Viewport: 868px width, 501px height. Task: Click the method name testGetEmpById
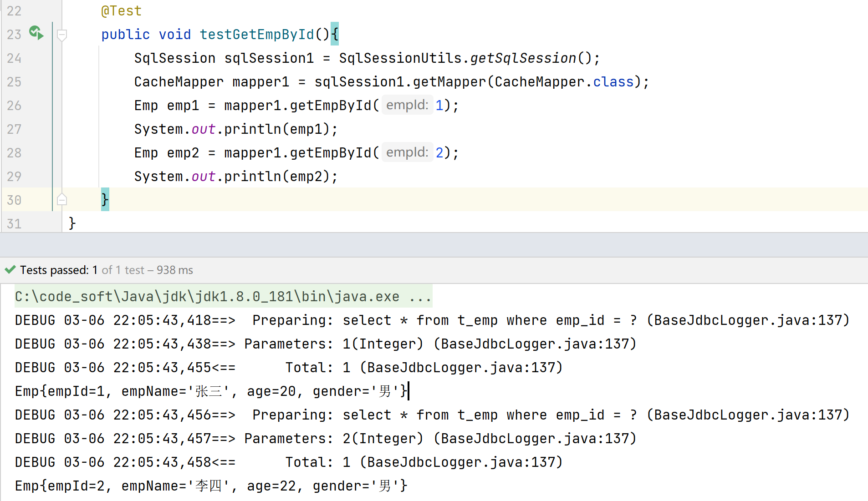(x=257, y=34)
